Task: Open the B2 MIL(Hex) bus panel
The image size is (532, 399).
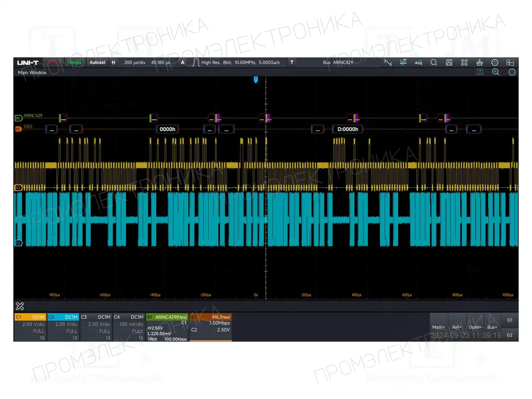Action: [211, 327]
